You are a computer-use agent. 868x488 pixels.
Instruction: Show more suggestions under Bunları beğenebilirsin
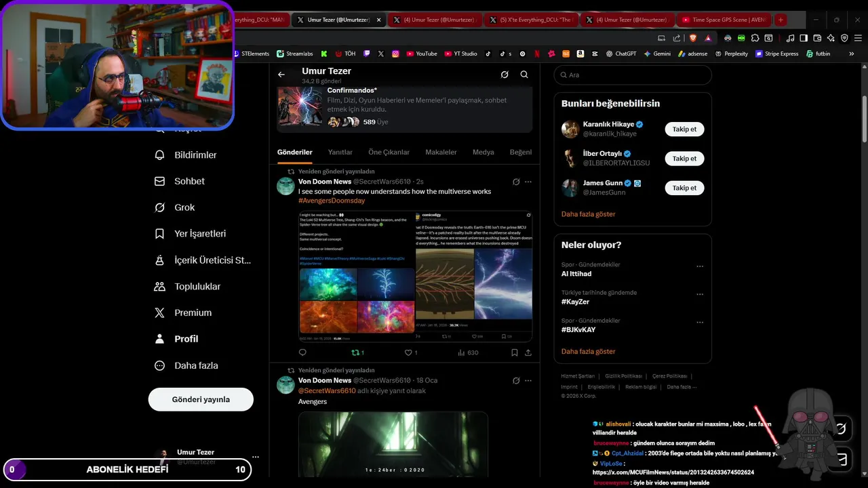[589, 214]
